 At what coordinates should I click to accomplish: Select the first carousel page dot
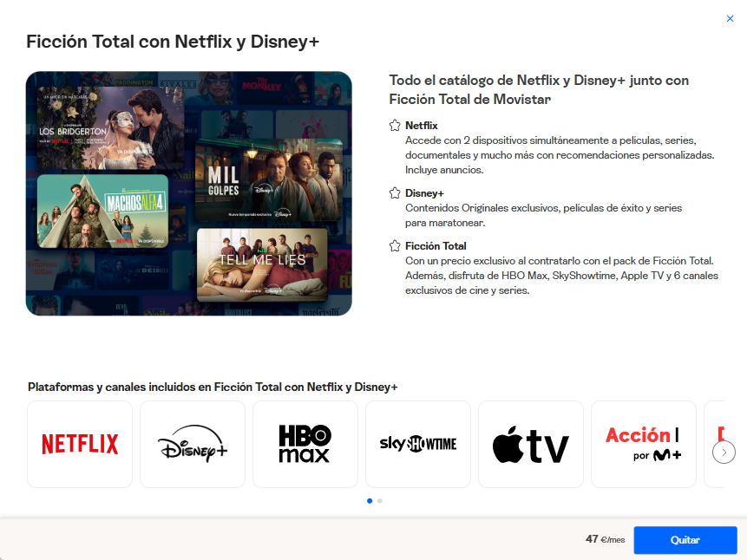pos(370,501)
